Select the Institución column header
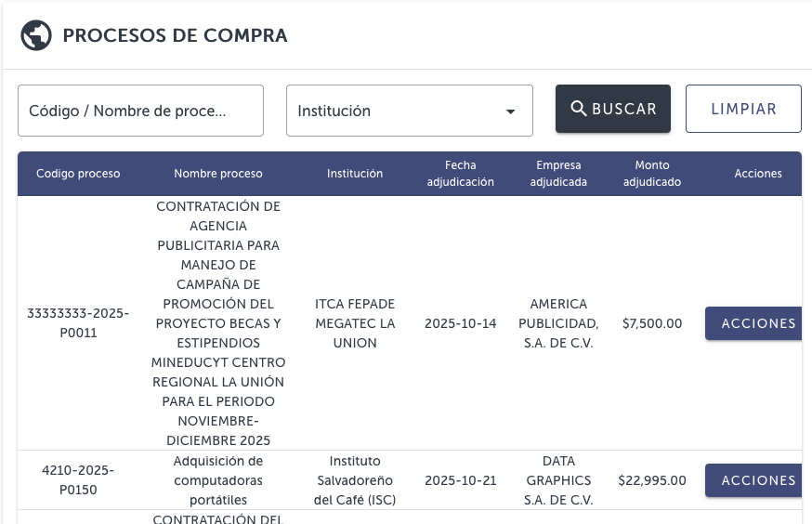Viewport: 812px width, 524px height. pos(355,174)
